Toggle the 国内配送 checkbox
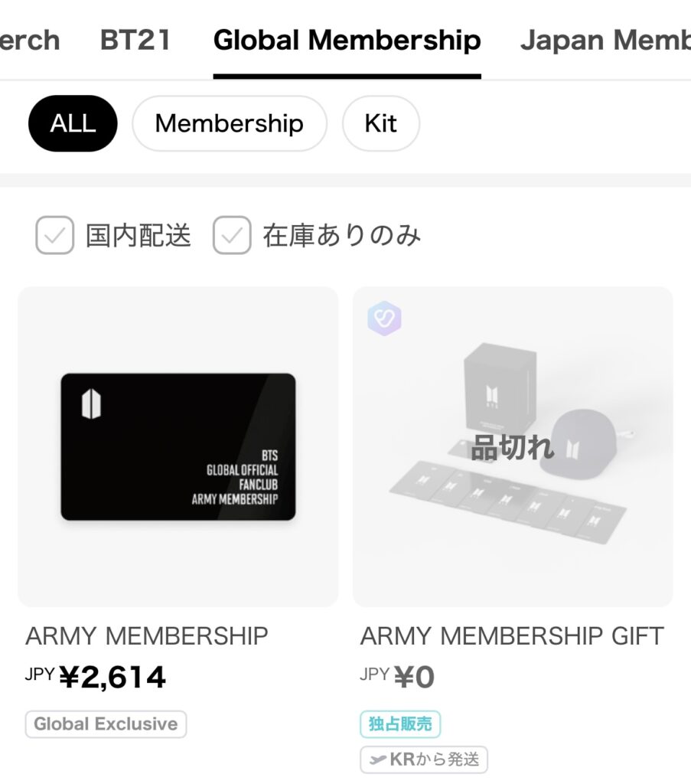The width and height of the screenshot is (691, 784). coord(54,235)
